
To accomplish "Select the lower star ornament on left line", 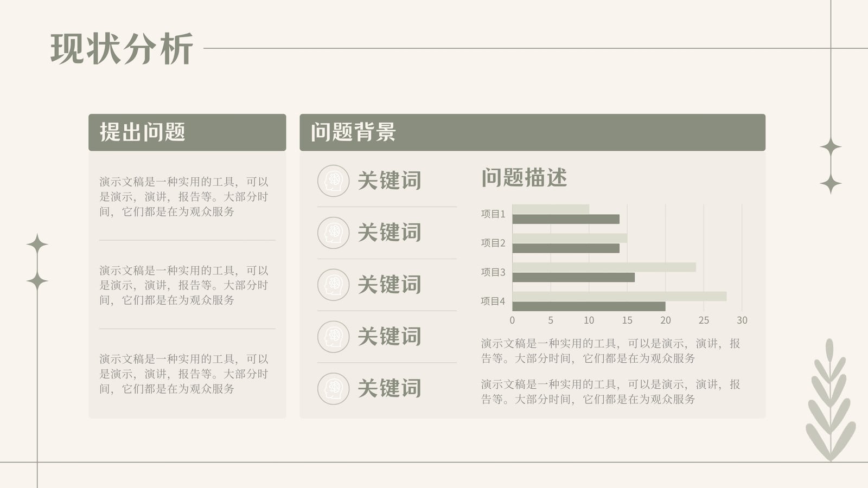I will (37, 281).
